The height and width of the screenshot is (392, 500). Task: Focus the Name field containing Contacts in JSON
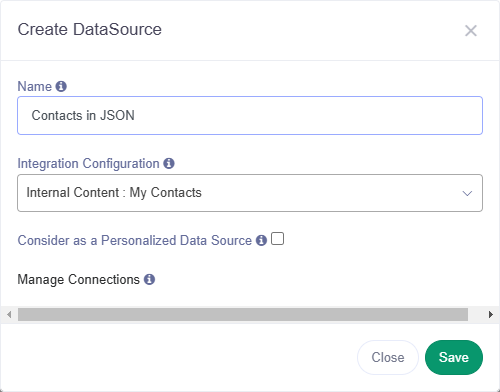pos(250,115)
